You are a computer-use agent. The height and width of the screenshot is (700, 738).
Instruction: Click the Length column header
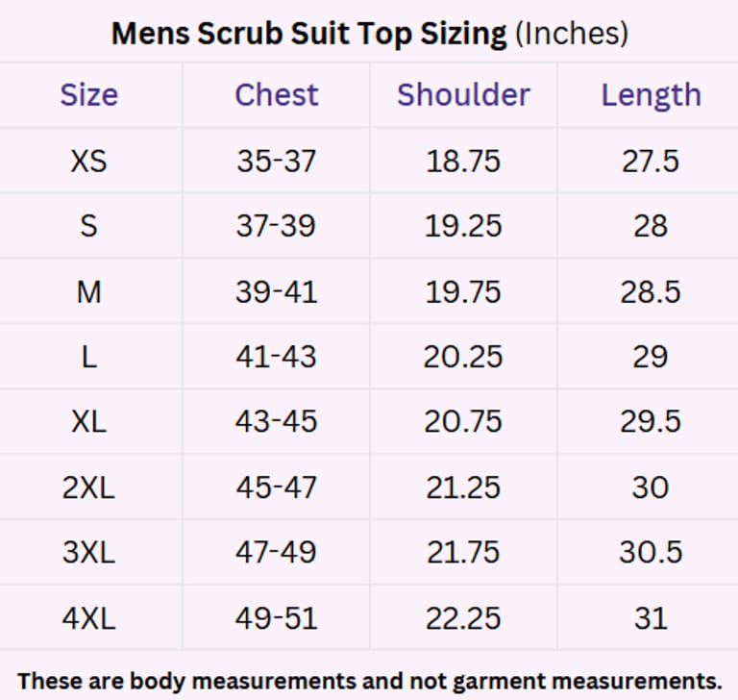[x=651, y=94]
